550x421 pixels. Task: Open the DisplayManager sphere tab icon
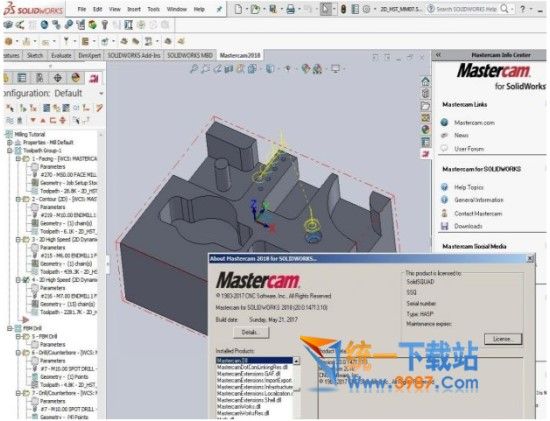pos(75,78)
